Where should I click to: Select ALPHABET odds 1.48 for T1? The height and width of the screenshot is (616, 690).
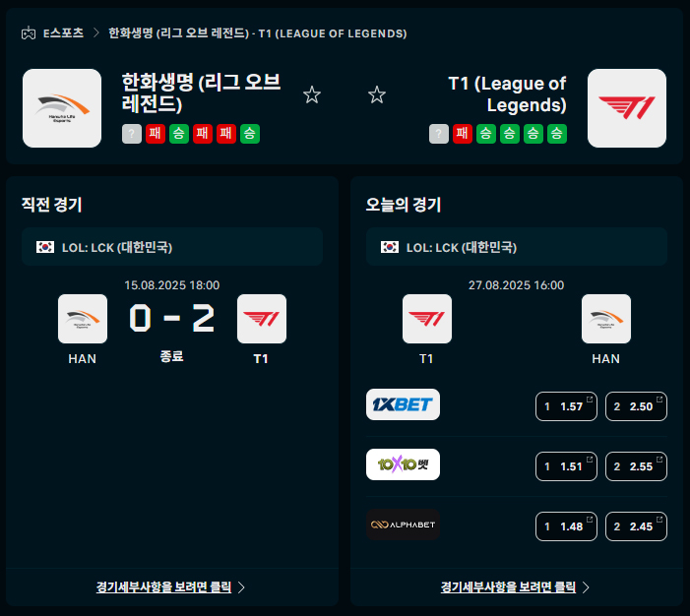[566, 526]
